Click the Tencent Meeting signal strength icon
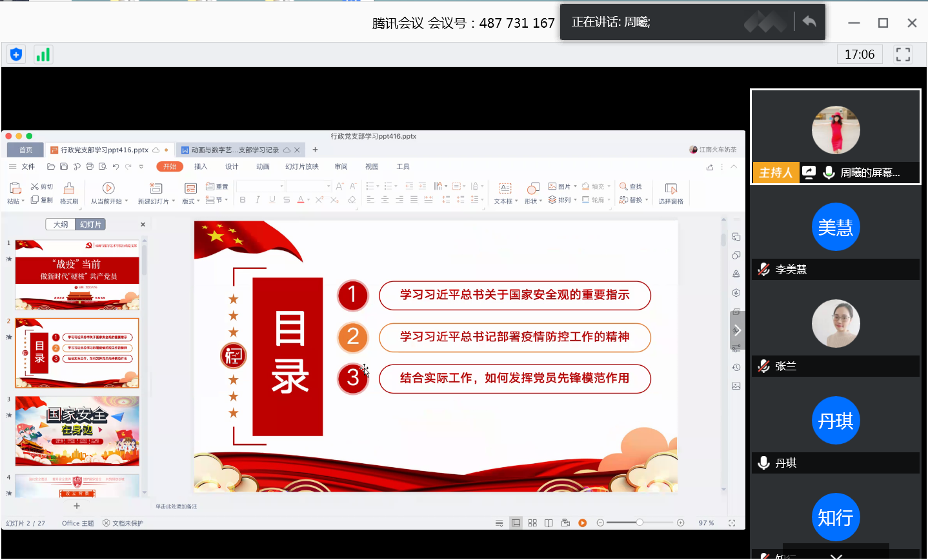The width and height of the screenshot is (928, 560). [43, 55]
